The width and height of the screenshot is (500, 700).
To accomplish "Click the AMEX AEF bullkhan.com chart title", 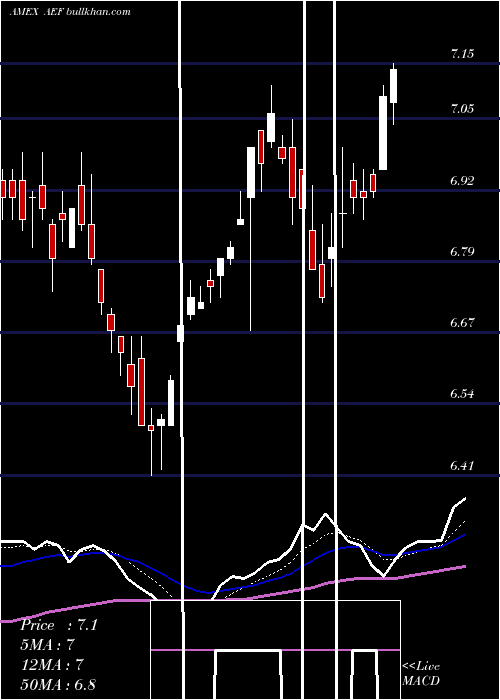I will point(70,12).
